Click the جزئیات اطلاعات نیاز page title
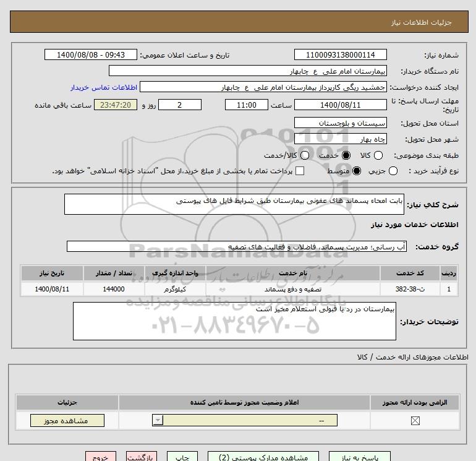 421,22
